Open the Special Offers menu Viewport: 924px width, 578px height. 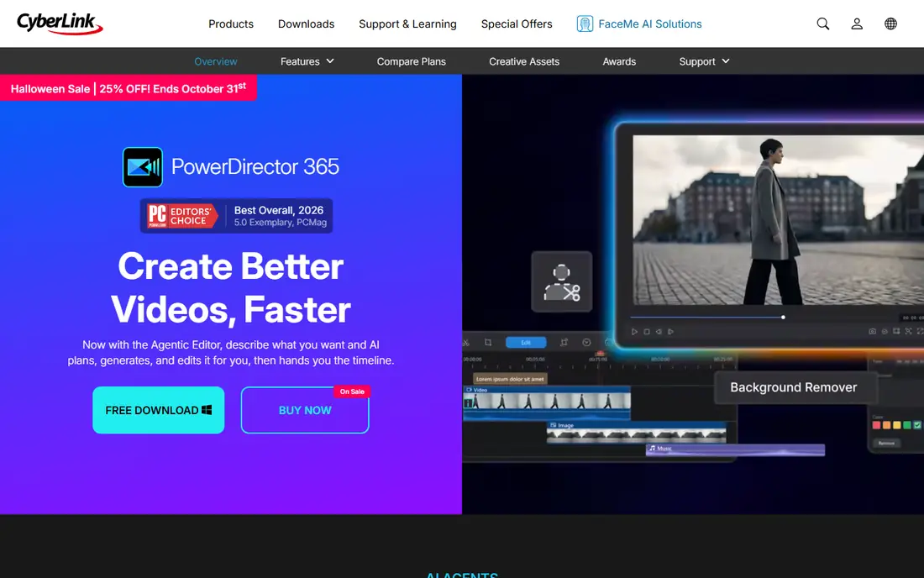click(517, 24)
